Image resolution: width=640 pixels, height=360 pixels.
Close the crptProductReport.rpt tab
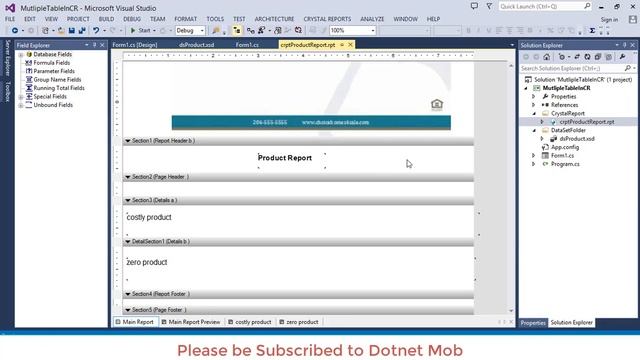pyautogui.click(x=350, y=45)
